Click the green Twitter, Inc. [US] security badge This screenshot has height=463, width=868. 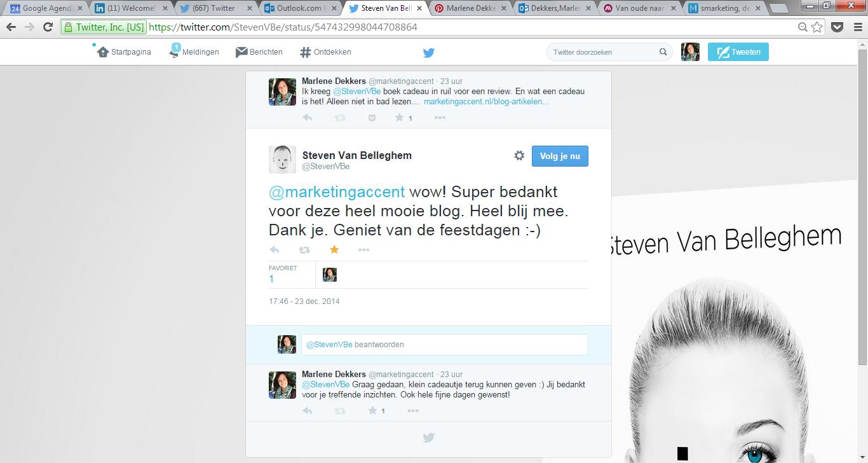pos(104,27)
